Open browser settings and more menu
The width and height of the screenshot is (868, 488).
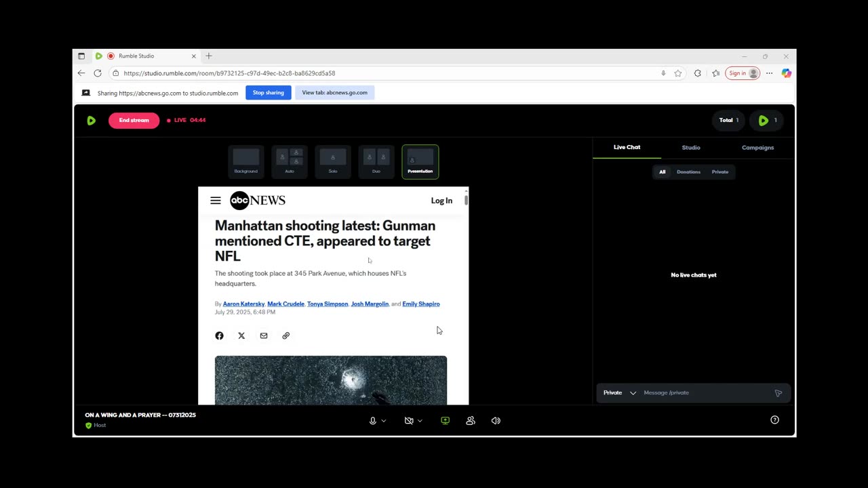(x=769, y=73)
